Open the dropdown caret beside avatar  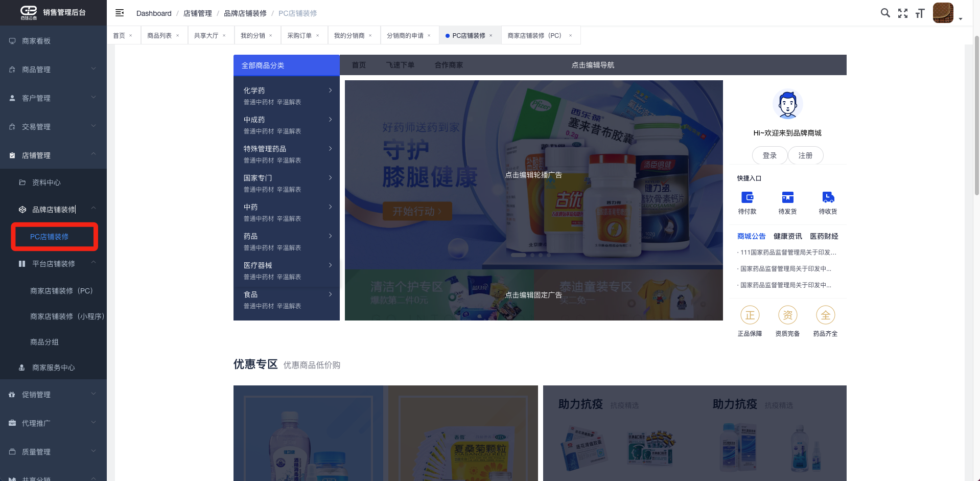[961, 19]
